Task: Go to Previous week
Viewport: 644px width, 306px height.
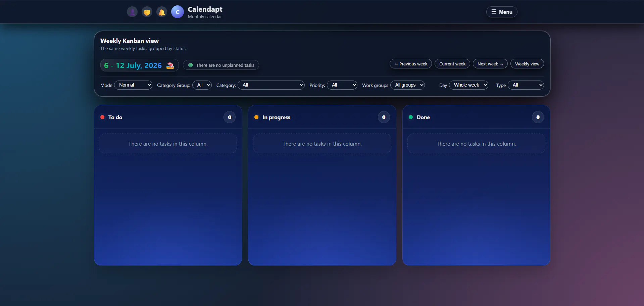Action: [x=411, y=64]
